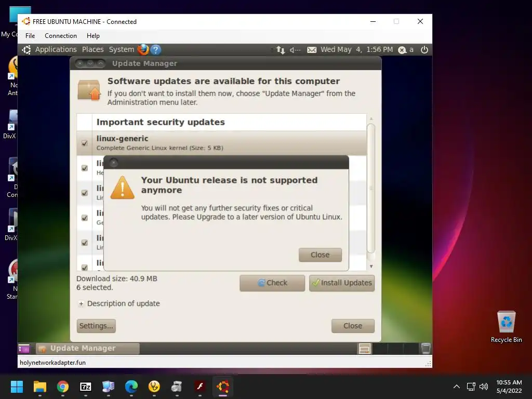Select the linux-generic update row
Viewport: 532px width, 399px height.
(x=221, y=143)
